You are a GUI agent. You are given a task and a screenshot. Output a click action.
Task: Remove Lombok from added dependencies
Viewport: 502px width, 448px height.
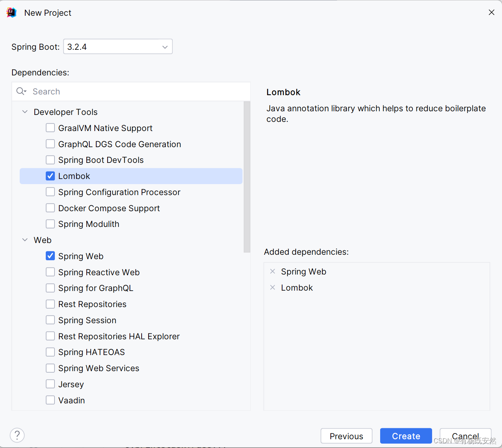273,287
